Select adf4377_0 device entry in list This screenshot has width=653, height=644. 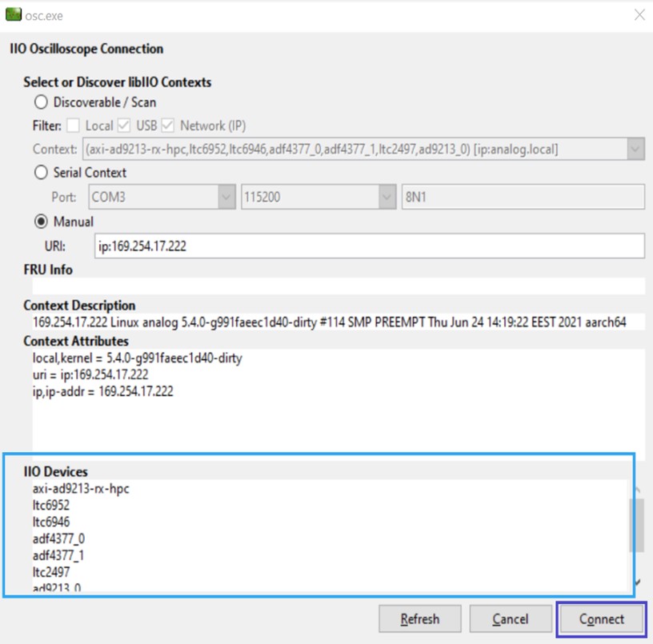58,539
